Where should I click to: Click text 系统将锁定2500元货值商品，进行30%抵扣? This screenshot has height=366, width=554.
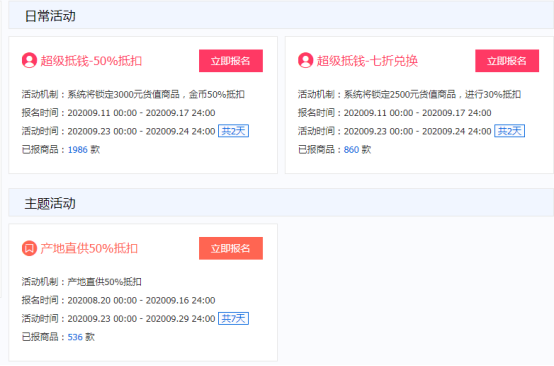(x=432, y=94)
